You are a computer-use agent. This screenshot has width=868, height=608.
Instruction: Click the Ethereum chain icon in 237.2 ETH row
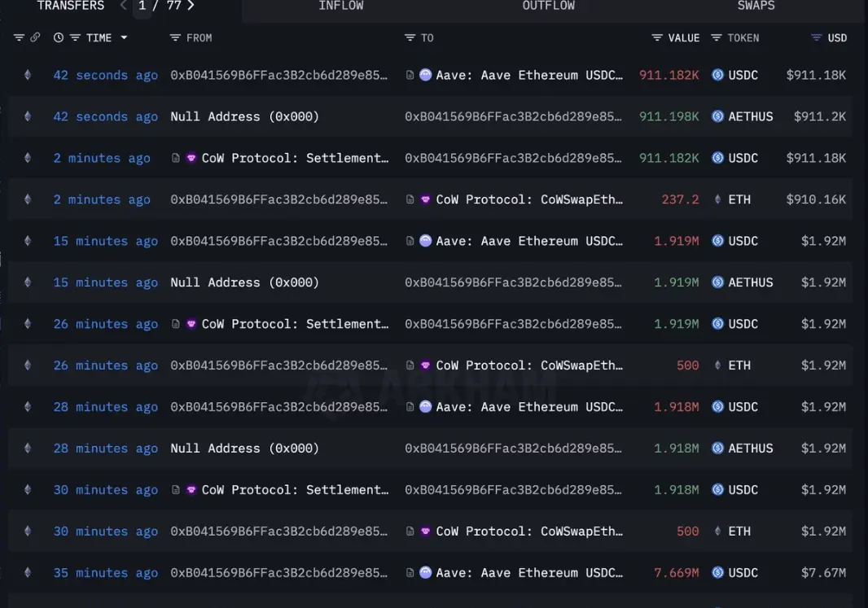pos(28,199)
